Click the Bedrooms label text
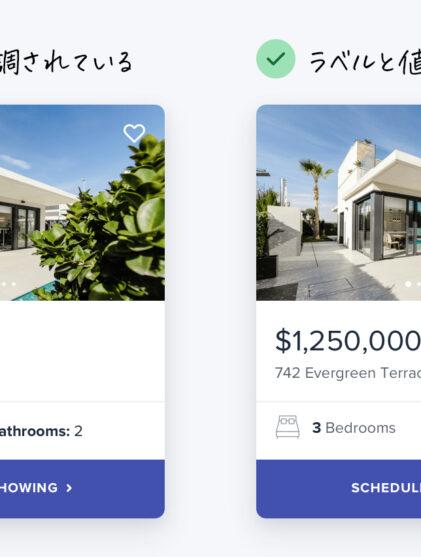This screenshot has height=557, width=421. [360, 428]
